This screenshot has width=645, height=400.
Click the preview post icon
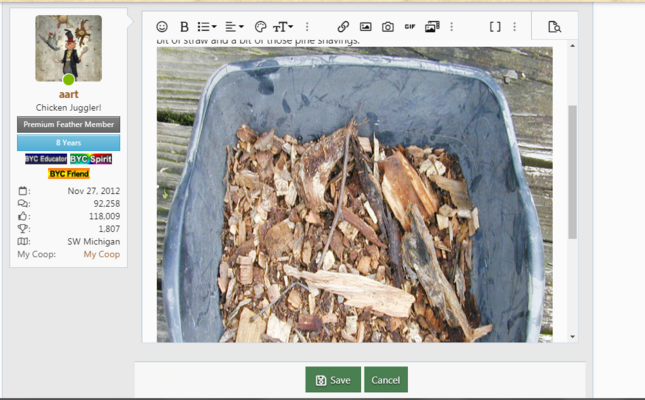click(x=555, y=27)
